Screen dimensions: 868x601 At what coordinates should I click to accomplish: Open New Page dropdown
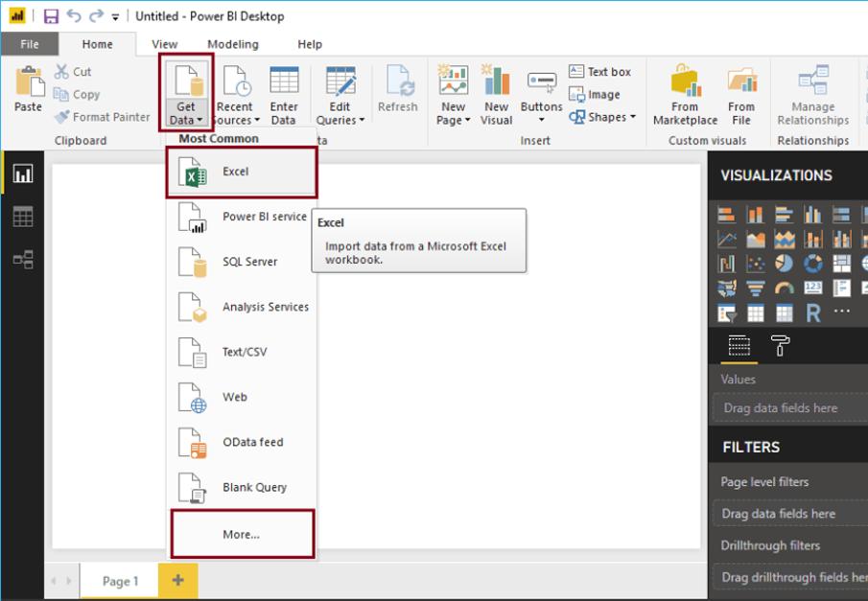[x=454, y=95]
